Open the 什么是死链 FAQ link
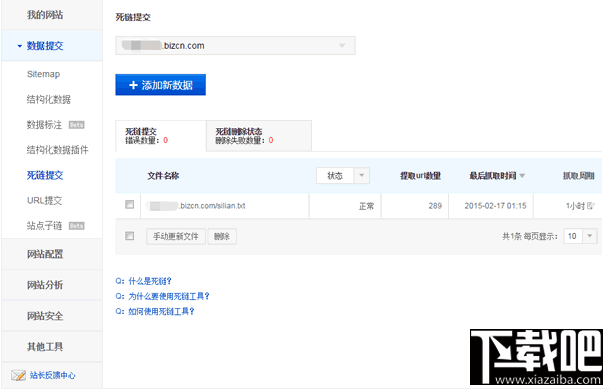This screenshot has height=390, width=610. coord(150,281)
